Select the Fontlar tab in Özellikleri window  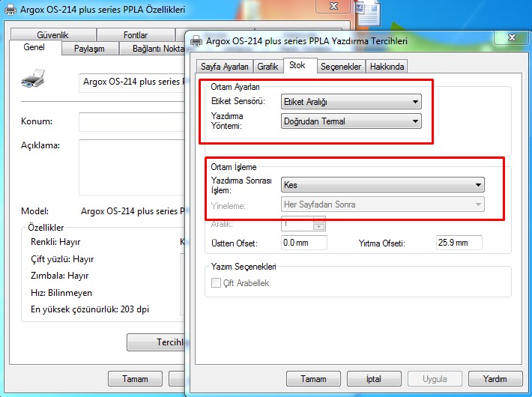coord(136,35)
